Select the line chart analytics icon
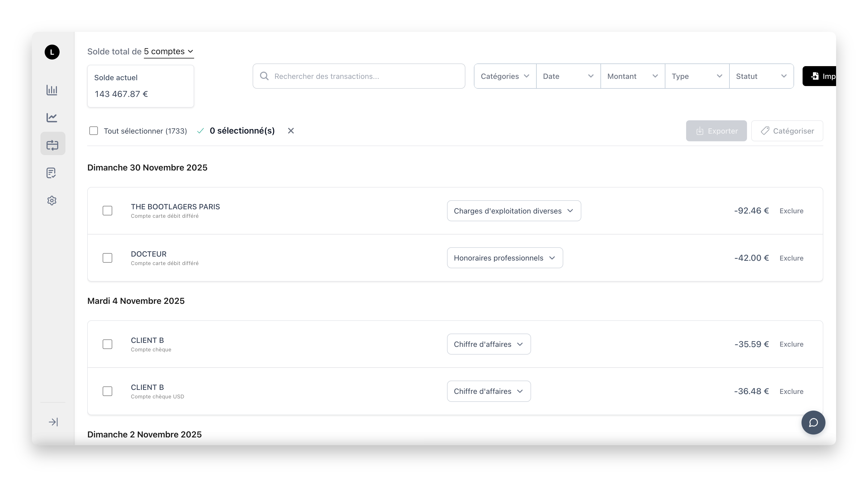Viewport: 868px width, 477px height. [52, 117]
